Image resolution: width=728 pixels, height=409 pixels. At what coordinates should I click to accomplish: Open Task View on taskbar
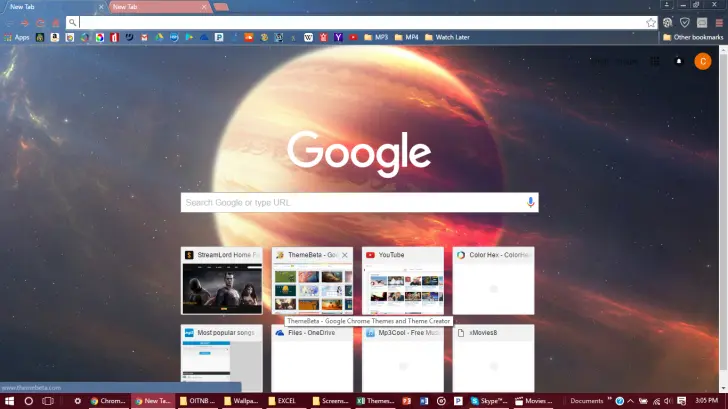[x=48, y=401]
